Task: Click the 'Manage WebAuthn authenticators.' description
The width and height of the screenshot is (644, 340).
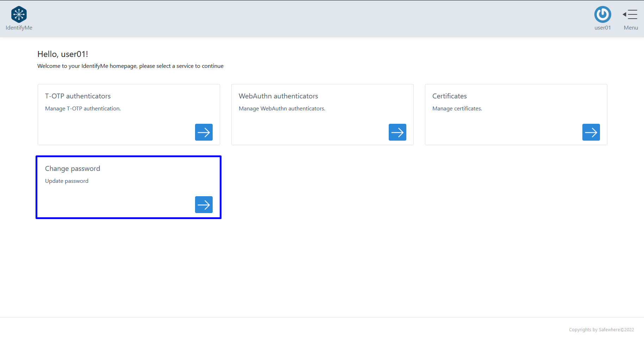Action: pyautogui.click(x=282, y=109)
